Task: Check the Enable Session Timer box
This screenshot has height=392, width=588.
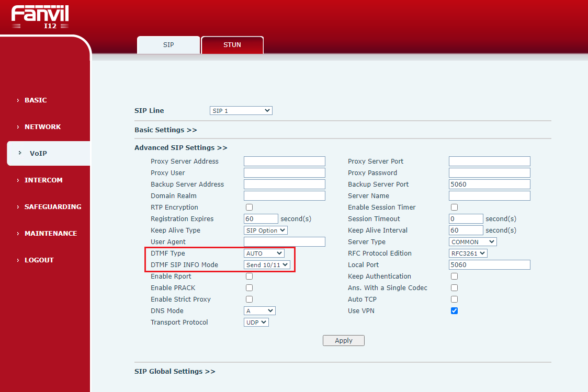Action: (x=455, y=207)
